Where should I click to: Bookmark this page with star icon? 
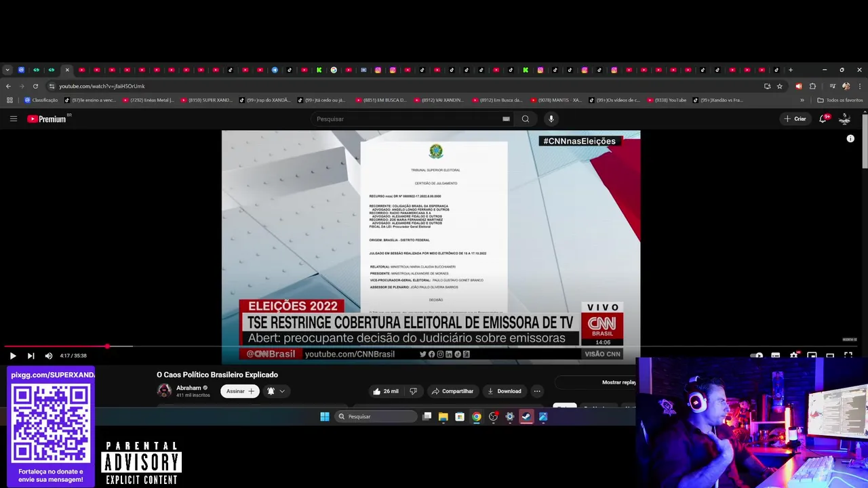pyautogui.click(x=780, y=86)
